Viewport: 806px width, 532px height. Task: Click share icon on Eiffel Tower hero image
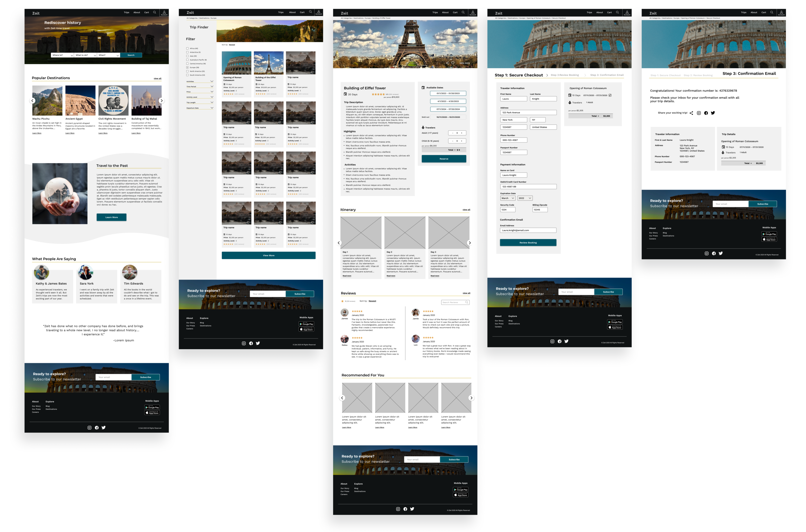tap(447, 63)
